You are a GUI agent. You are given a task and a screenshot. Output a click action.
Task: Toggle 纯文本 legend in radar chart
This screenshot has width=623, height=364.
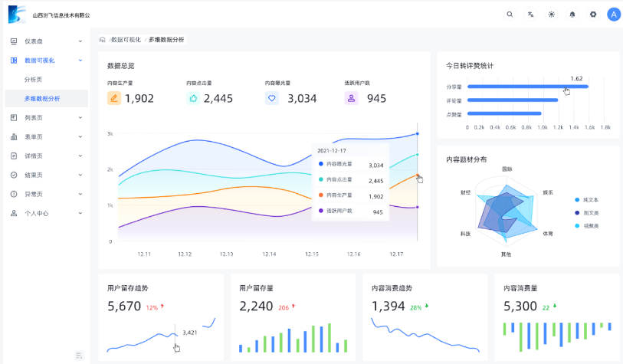(x=589, y=199)
